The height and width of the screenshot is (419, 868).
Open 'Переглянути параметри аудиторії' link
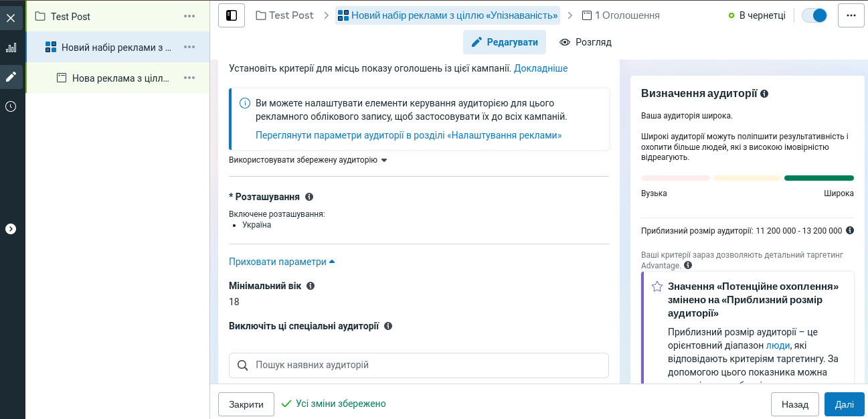click(408, 135)
